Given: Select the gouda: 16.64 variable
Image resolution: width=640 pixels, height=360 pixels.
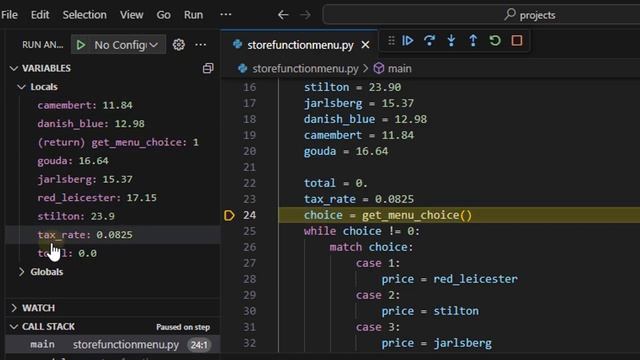Looking at the screenshot, I should click(x=113, y=161).
